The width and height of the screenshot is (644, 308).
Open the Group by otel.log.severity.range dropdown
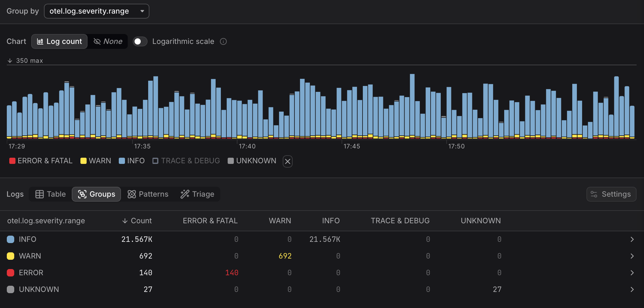[x=96, y=11]
